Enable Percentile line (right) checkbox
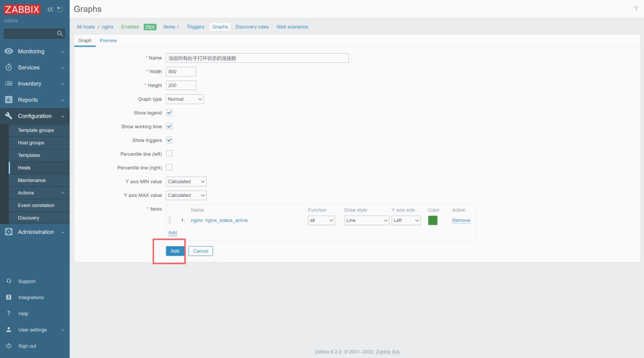The image size is (644, 358). 169,167
